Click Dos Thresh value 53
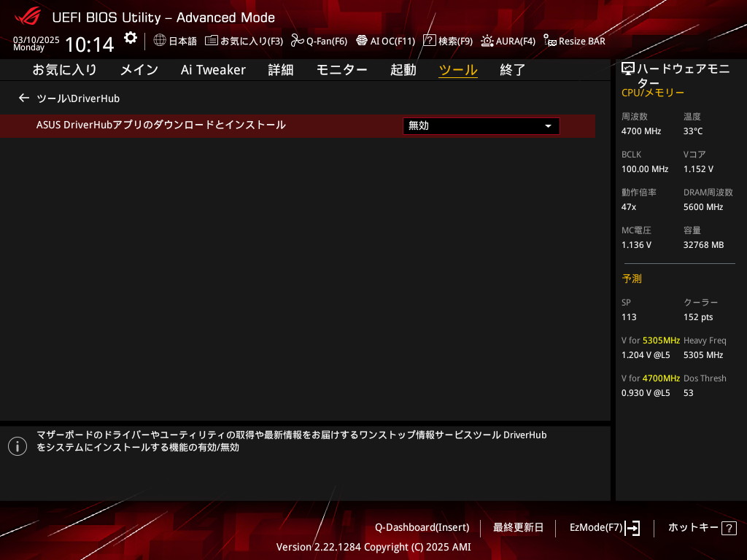 (689, 393)
